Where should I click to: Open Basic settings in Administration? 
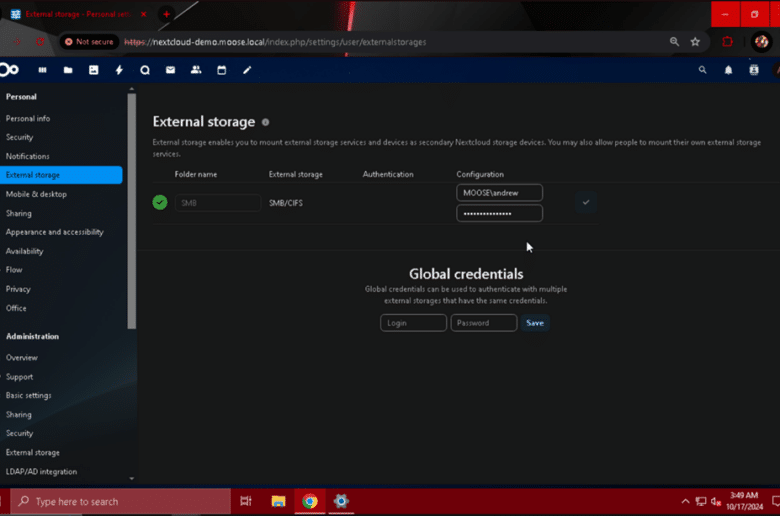coord(28,395)
